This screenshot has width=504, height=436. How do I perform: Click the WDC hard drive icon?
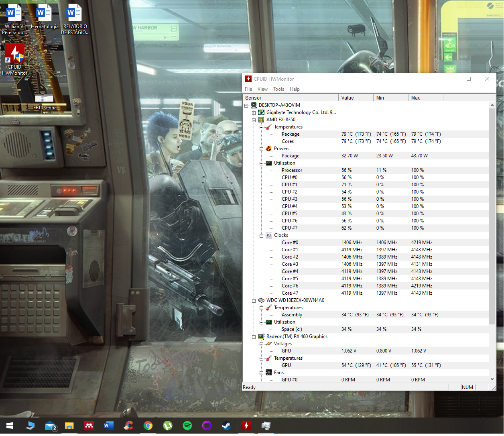point(261,300)
